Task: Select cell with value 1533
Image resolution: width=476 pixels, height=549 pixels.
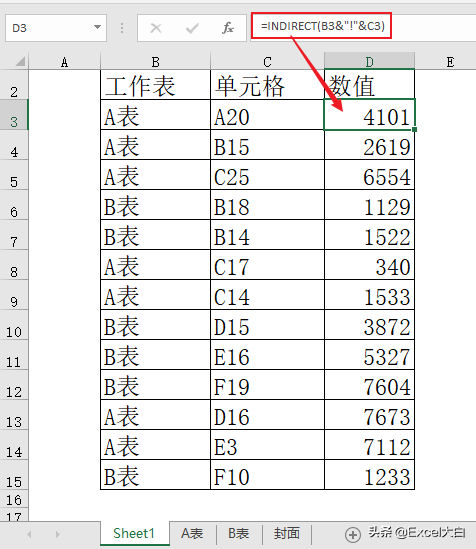Action: click(x=370, y=295)
